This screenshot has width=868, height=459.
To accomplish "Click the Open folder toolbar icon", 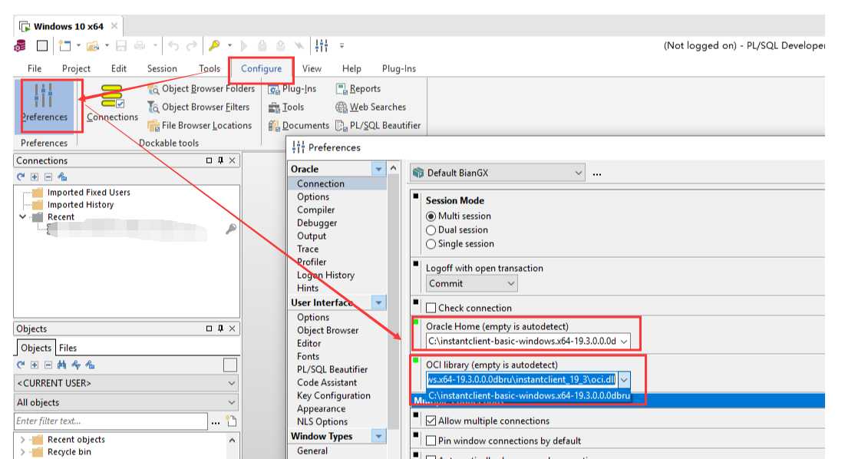I will click(x=93, y=46).
